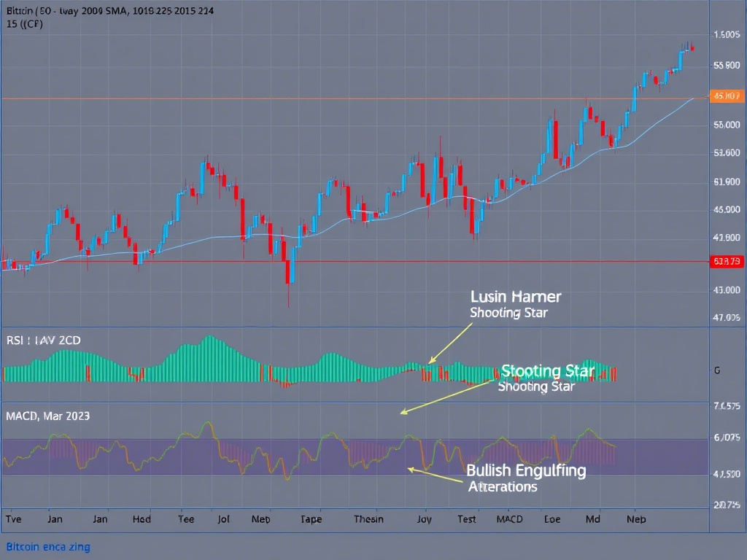Click the 53.600 price axis value

727,153
